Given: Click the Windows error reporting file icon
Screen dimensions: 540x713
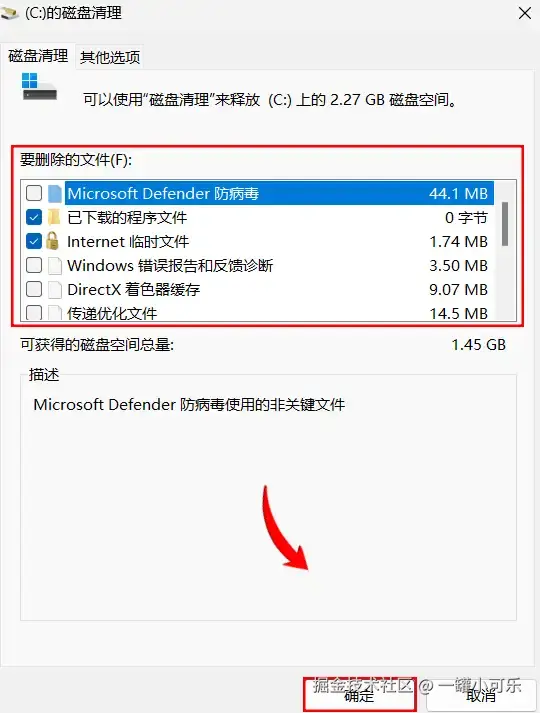Looking at the screenshot, I should (x=55, y=266).
